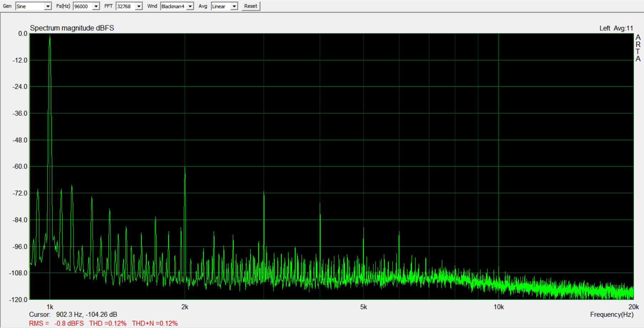Viewport: 644px width, 328px height.
Task: Click the -120.0 dB axis label
Action: pyautogui.click(x=18, y=299)
